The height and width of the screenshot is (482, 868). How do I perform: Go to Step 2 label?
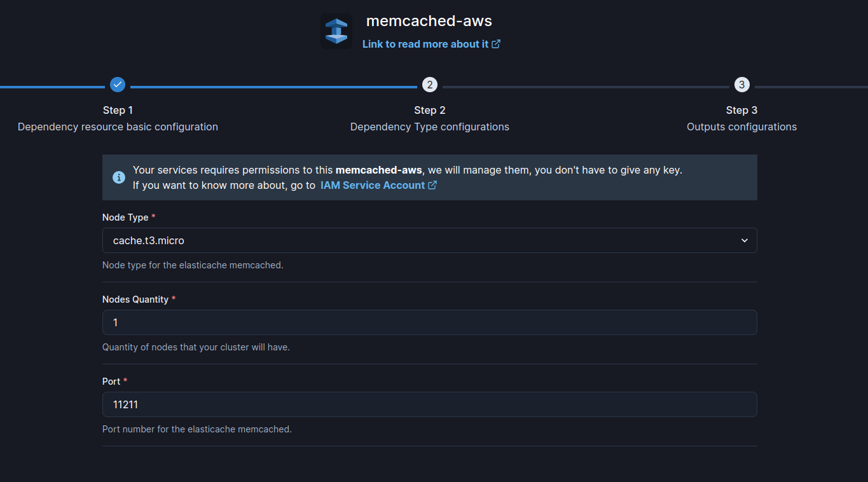(430, 110)
